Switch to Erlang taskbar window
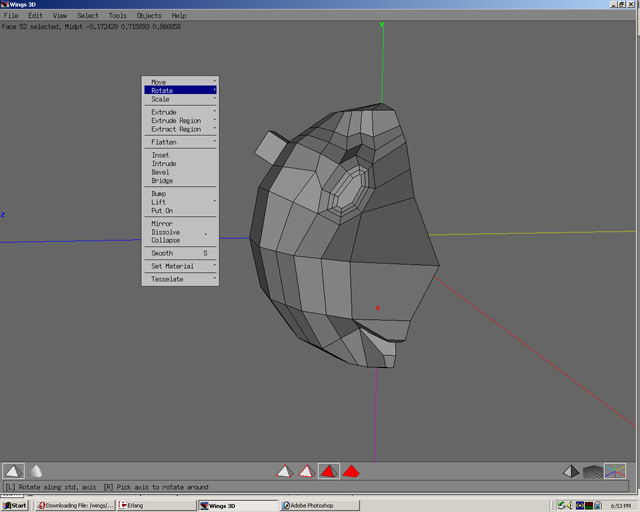 (x=156, y=505)
